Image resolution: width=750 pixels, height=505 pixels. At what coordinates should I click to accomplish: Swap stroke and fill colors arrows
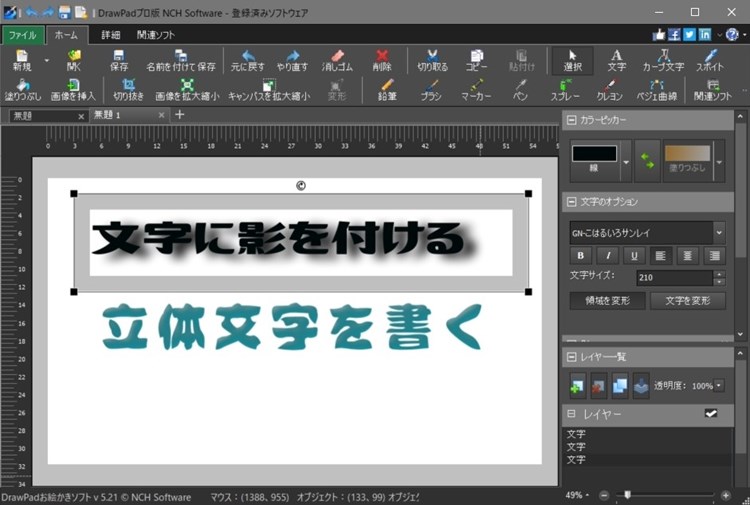pos(647,161)
